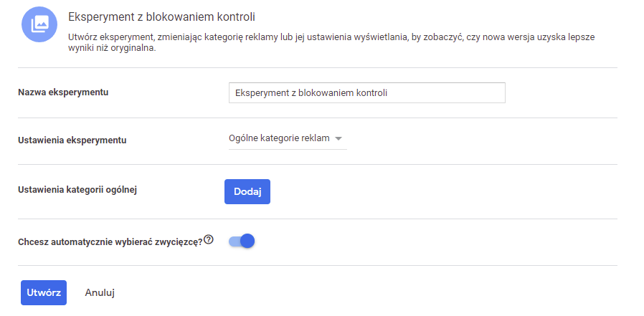This screenshot has height=316, width=644.
Task: Click the page heading Eksperyment z blokowaniem kontroli
Action: (161, 16)
